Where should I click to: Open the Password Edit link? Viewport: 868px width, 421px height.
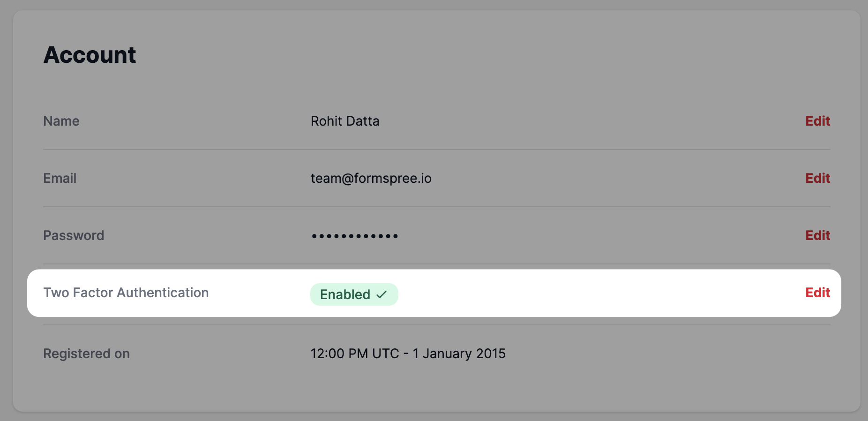coord(817,235)
